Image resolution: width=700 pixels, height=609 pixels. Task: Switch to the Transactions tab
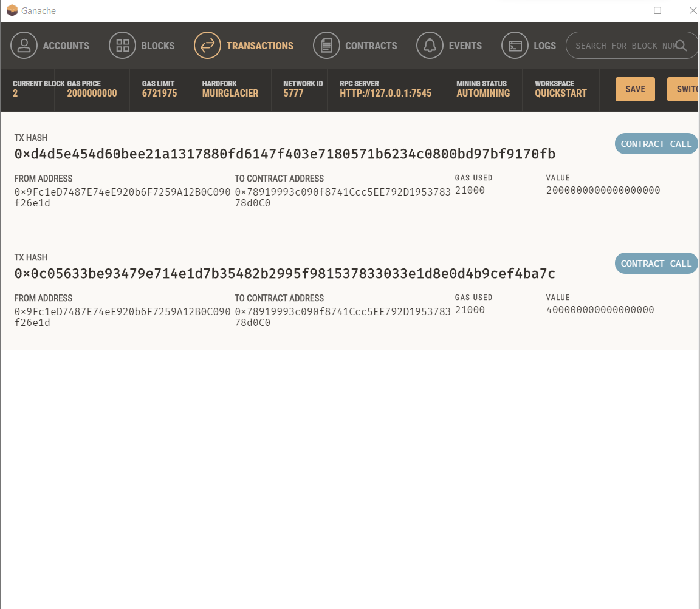coord(259,45)
